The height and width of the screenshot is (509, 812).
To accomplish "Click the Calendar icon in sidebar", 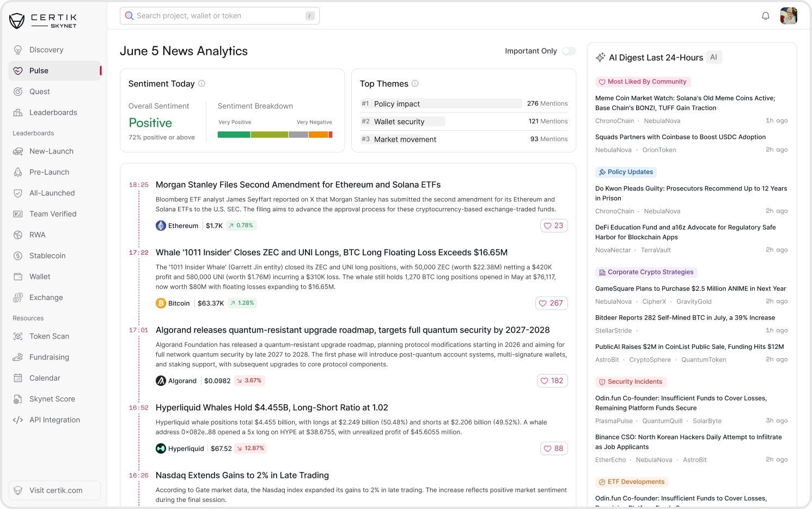I will pos(18,378).
